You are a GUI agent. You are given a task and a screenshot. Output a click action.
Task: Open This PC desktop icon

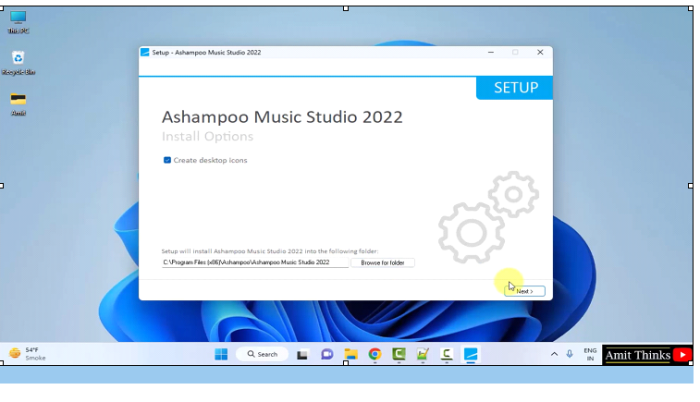(18, 22)
